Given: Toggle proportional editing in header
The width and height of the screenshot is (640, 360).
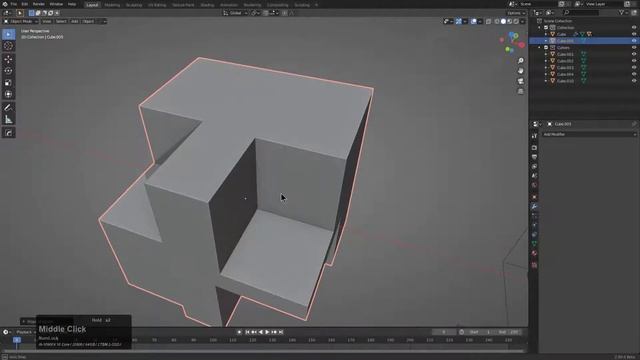Looking at the screenshot, I should click(x=284, y=13).
